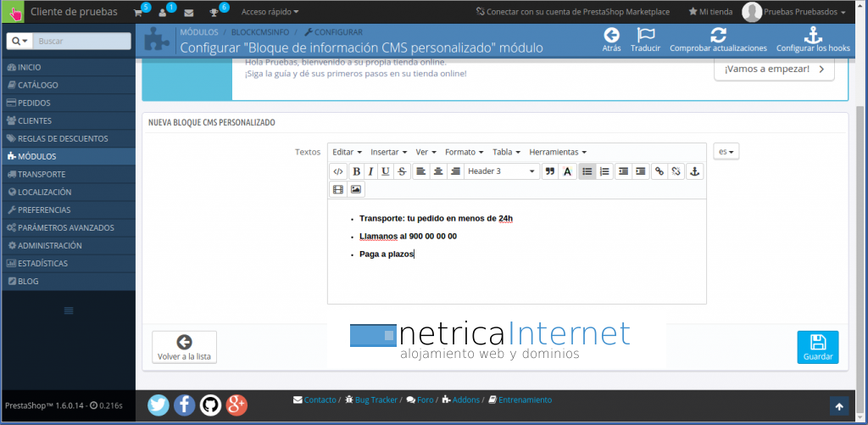
Task: Align text right in the editor
Action: tap(455, 171)
